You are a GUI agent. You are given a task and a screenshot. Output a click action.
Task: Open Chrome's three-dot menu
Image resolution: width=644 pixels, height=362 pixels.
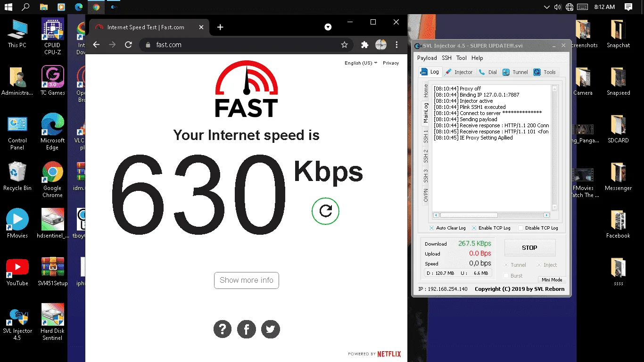tap(396, 45)
